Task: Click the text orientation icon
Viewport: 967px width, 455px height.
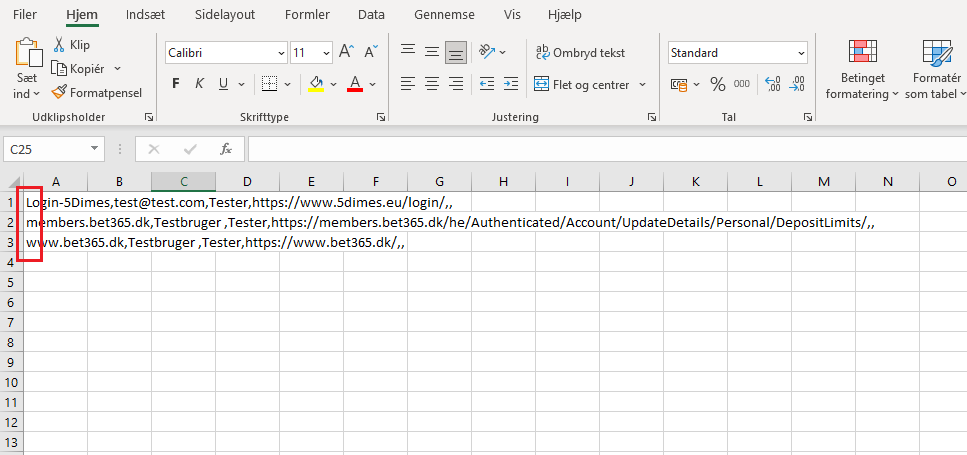Action: coord(487,52)
